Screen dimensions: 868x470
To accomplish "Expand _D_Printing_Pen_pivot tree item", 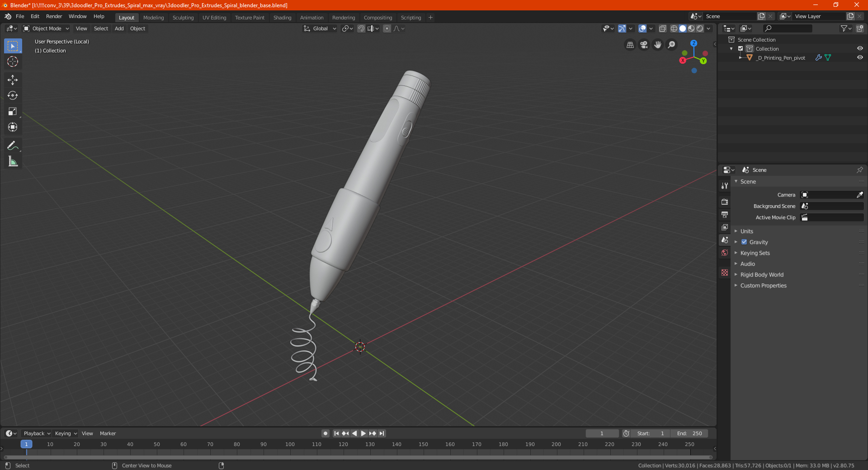I will click(740, 57).
